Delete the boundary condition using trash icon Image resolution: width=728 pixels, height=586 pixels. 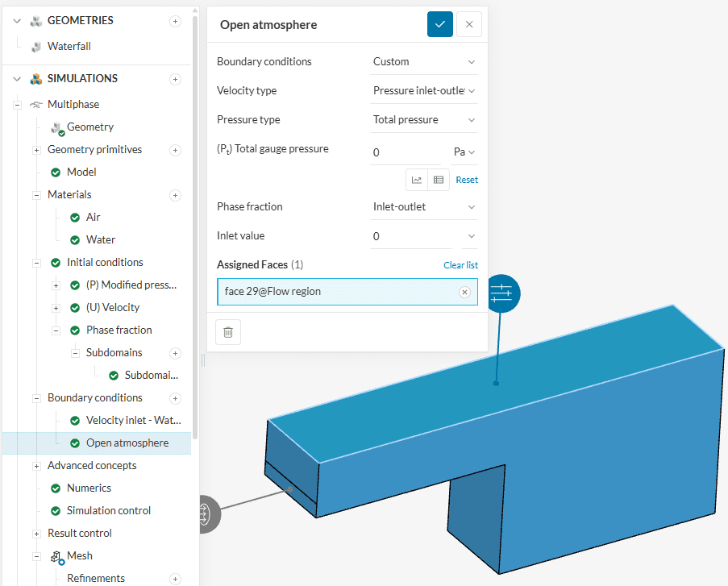tap(228, 332)
